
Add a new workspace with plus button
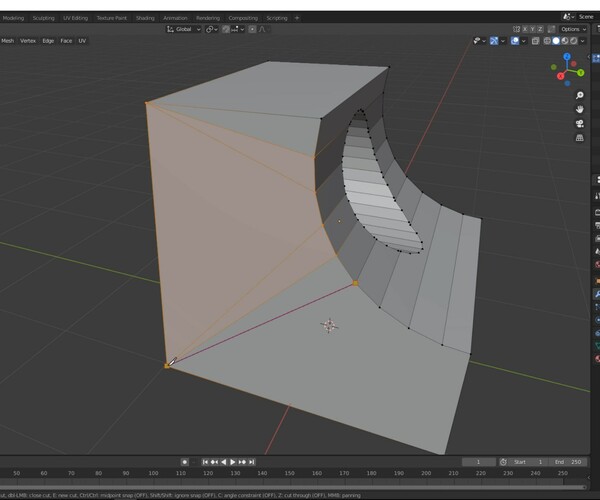point(297,18)
